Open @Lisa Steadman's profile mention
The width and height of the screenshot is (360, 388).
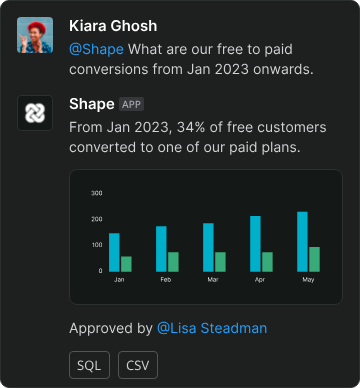click(x=212, y=328)
